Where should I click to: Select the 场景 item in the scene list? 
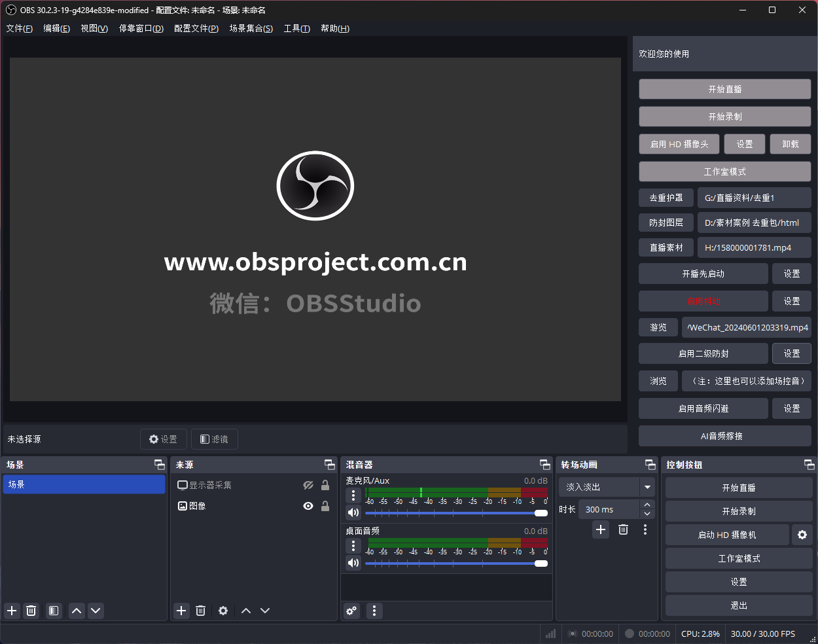[84, 484]
